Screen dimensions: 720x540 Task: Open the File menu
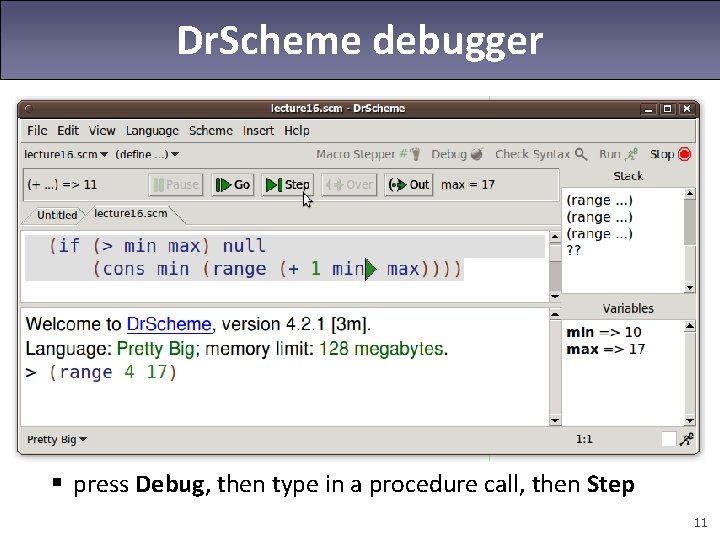click(37, 131)
